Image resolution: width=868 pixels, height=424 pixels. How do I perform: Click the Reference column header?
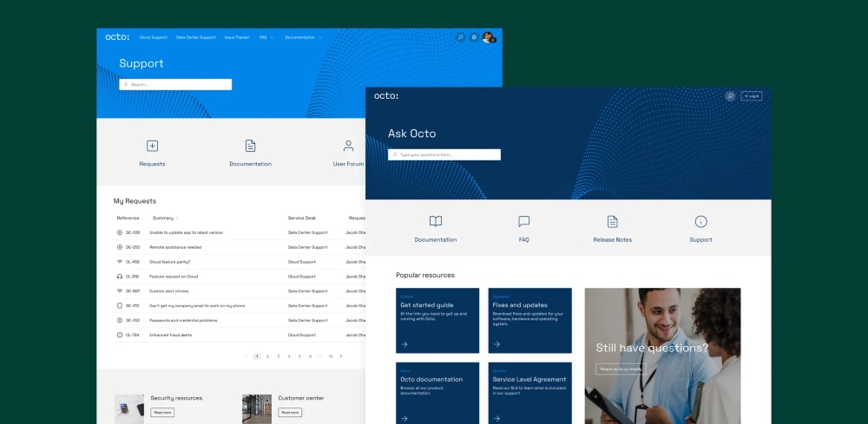(128, 219)
